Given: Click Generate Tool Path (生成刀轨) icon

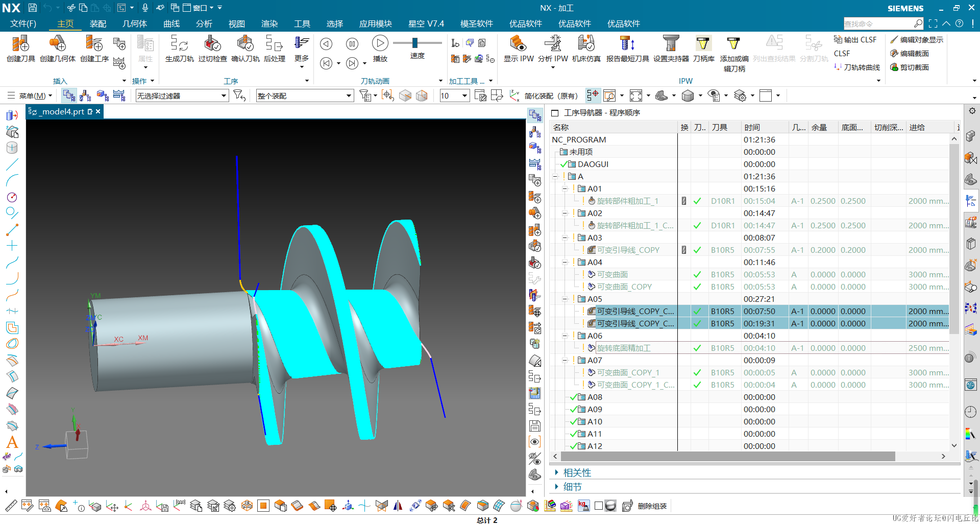Looking at the screenshot, I should pos(180,44).
